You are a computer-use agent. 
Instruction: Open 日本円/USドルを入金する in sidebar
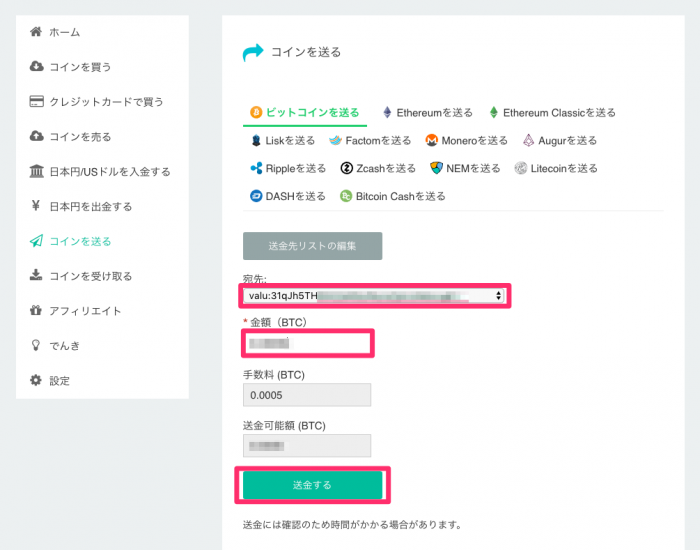110,171
